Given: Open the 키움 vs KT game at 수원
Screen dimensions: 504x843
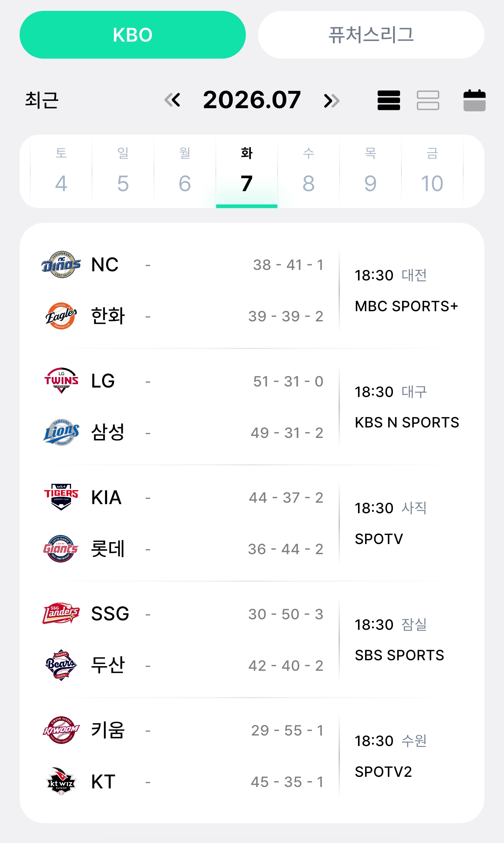Looking at the screenshot, I should pos(252,756).
